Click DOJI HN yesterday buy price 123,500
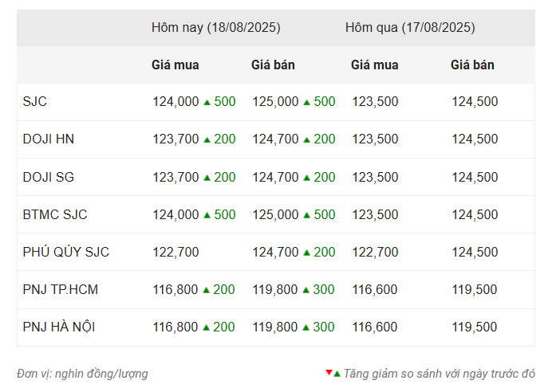This screenshot has height=392, width=560. 375,139
